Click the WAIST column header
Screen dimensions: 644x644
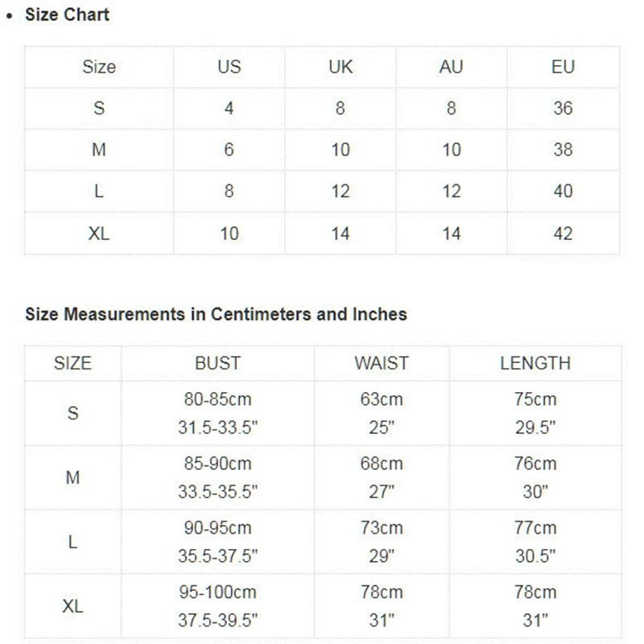tap(381, 363)
